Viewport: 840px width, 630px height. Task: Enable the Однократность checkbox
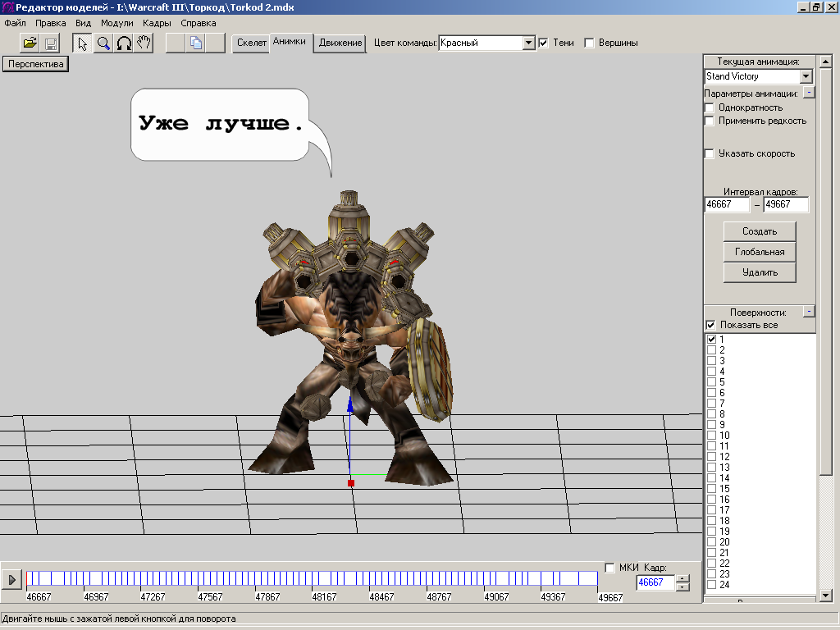pyautogui.click(x=710, y=107)
